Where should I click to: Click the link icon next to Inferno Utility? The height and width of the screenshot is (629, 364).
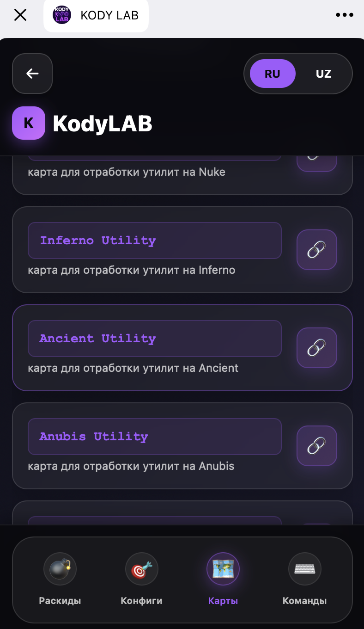click(x=317, y=250)
